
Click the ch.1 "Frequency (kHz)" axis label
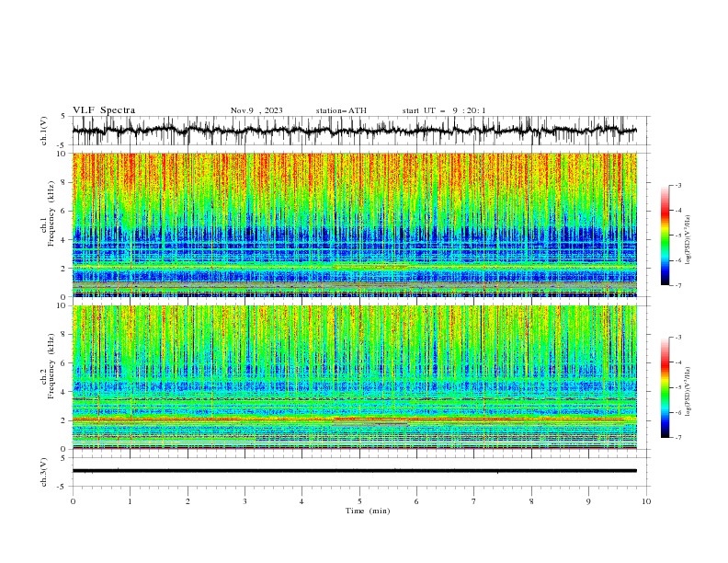51,213
